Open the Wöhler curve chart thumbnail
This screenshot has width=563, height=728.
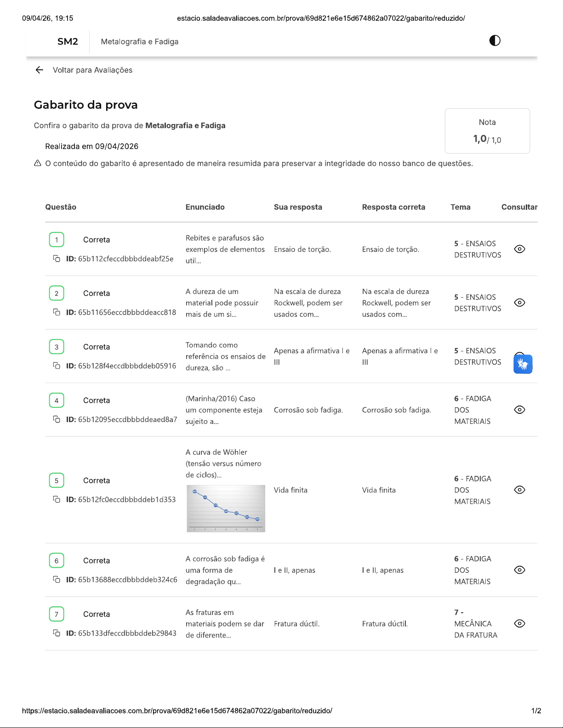(226, 508)
